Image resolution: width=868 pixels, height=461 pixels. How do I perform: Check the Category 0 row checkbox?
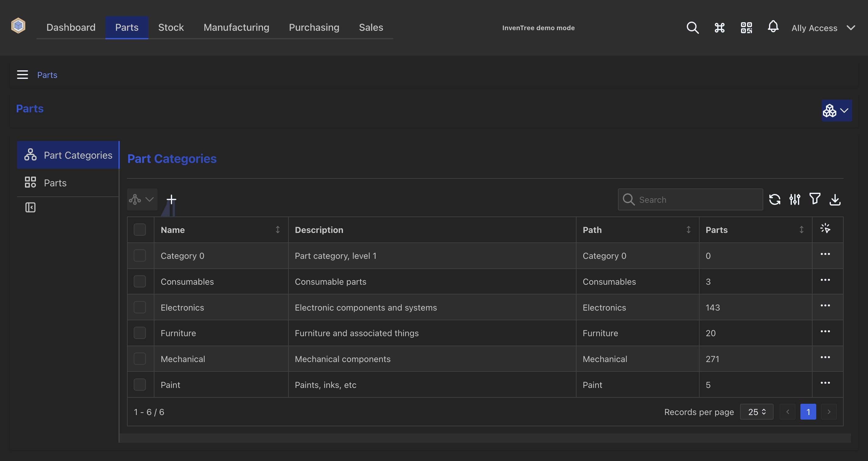[x=140, y=255]
